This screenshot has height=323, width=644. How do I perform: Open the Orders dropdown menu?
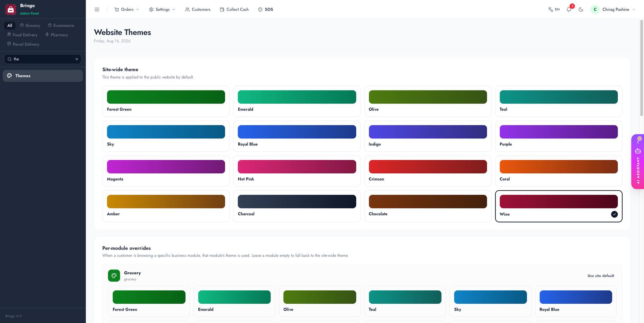(x=127, y=9)
